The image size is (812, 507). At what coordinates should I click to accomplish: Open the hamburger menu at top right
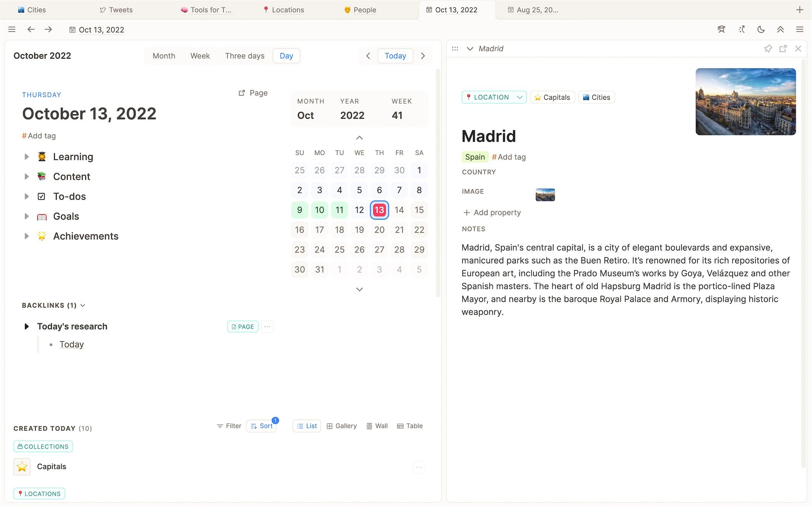(x=800, y=29)
